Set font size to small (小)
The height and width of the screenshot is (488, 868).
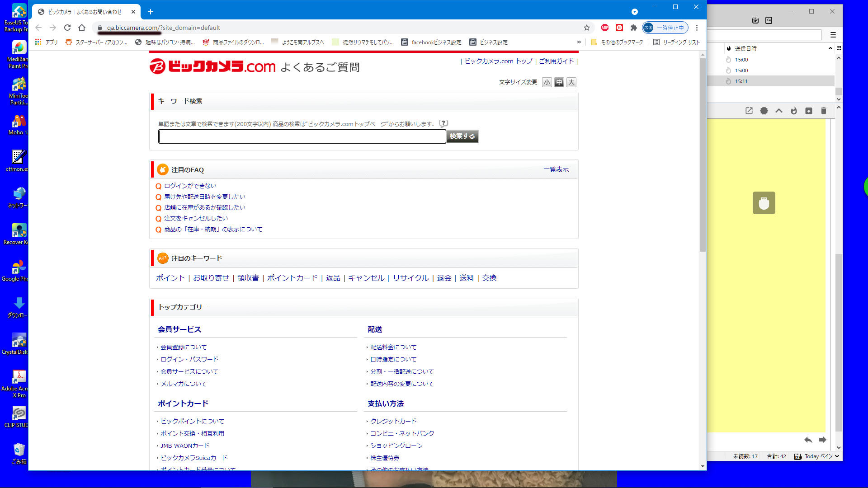coord(547,82)
